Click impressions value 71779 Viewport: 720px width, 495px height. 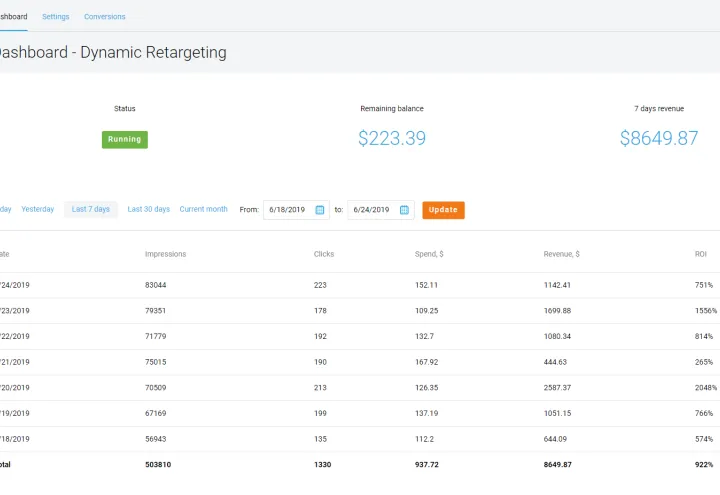[x=156, y=337]
